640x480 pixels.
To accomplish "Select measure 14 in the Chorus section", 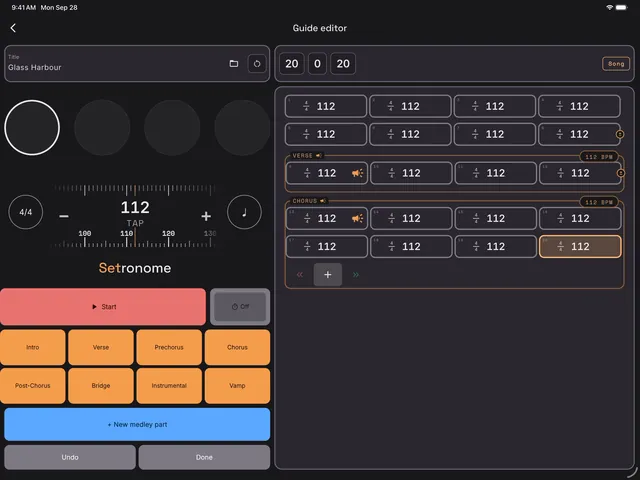I will (411, 218).
